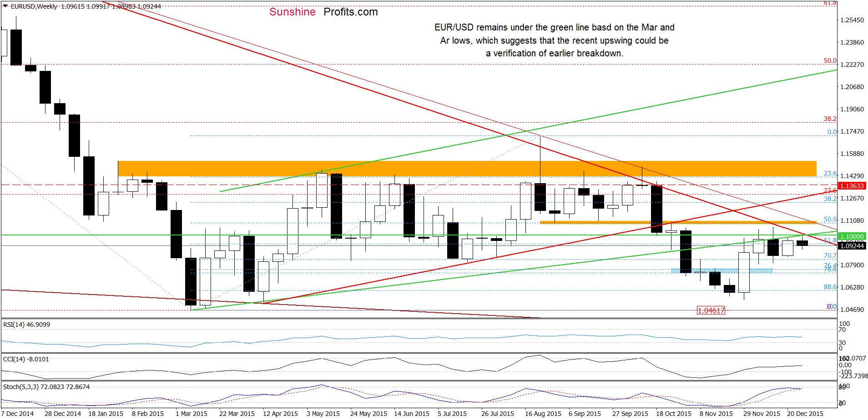Click the 1.19060 price axis label
Image resolution: width=868 pixels, height=420 pixels.
852,109
